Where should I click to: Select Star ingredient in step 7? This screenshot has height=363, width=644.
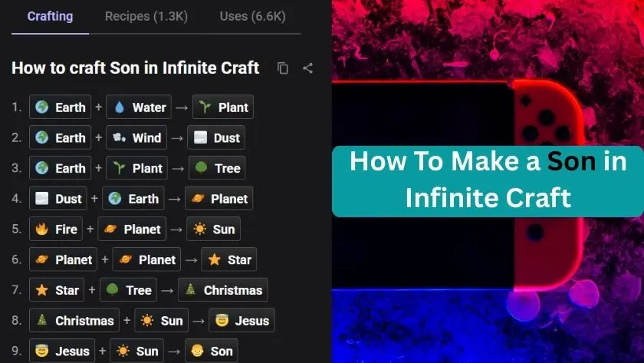click(57, 289)
